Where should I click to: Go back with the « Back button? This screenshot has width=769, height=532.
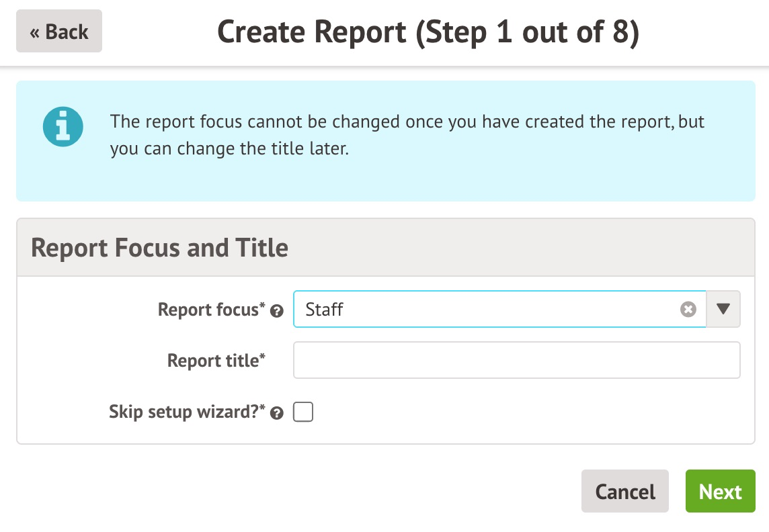59,32
